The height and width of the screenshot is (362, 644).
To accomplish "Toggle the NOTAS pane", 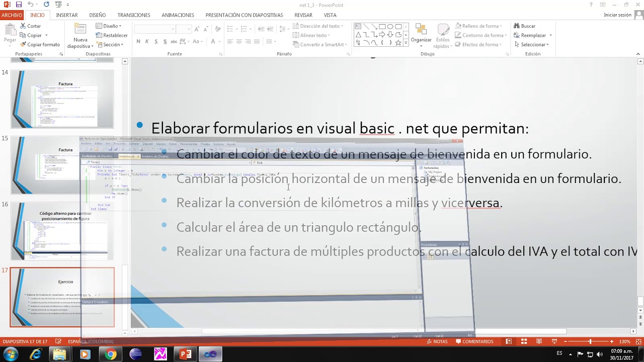I will [x=436, y=341].
